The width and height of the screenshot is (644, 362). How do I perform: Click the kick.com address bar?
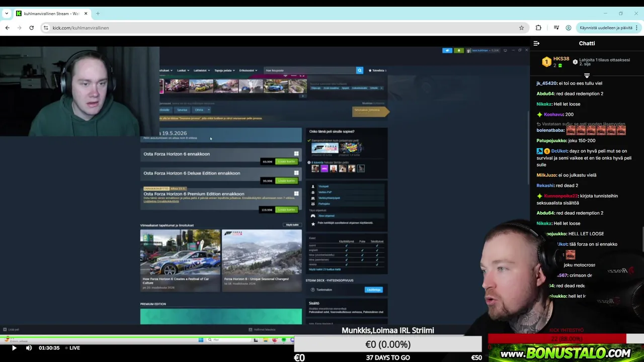(x=282, y=28)
